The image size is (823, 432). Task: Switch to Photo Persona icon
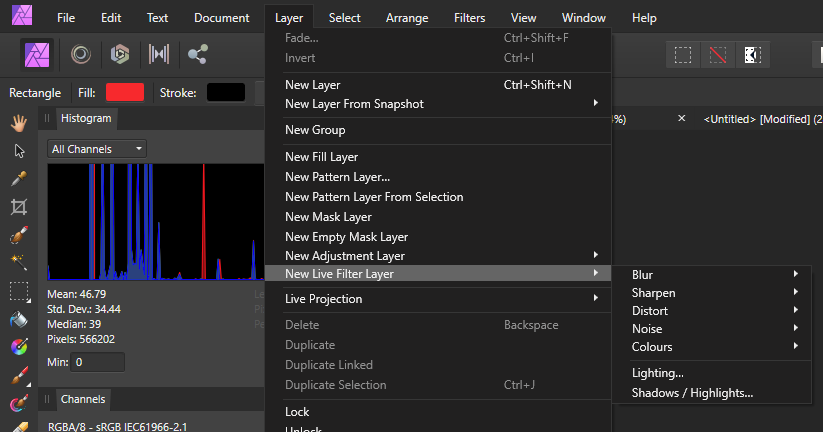pos(37,55)
